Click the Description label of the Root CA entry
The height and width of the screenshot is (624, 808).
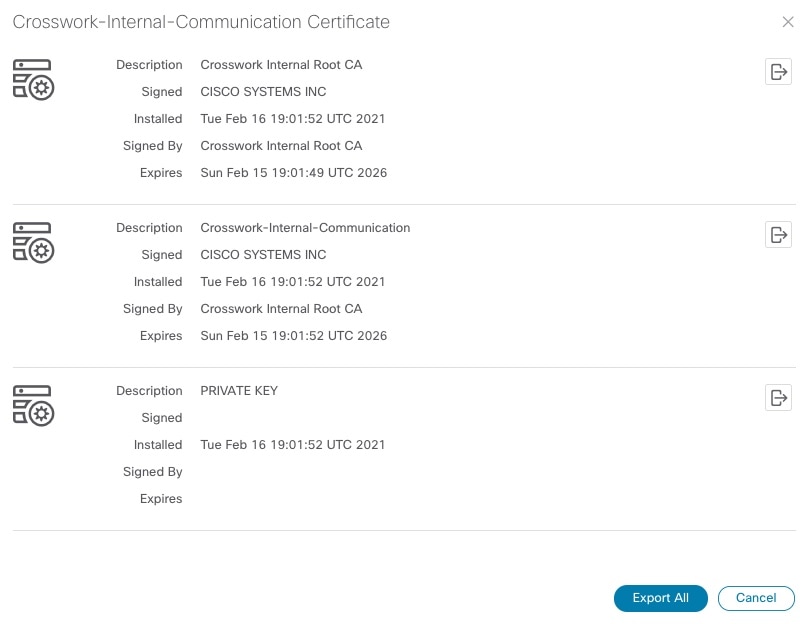(149, 64)
